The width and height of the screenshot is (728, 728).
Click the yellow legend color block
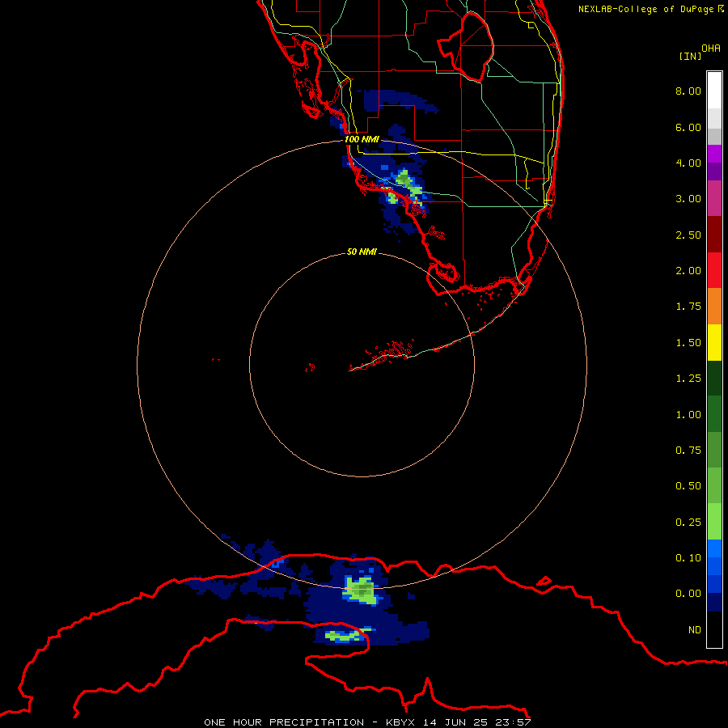click(714, 343)
